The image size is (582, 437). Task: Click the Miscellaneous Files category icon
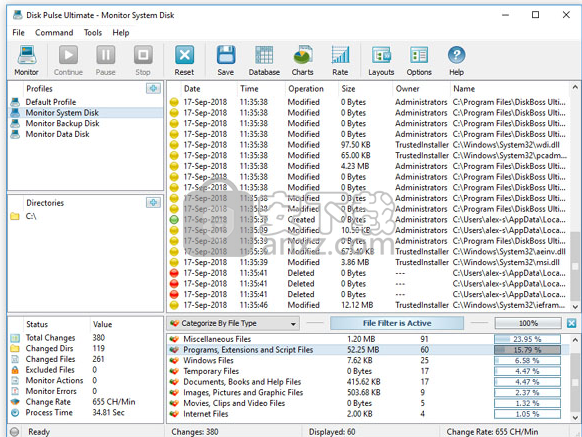point(174,339)
